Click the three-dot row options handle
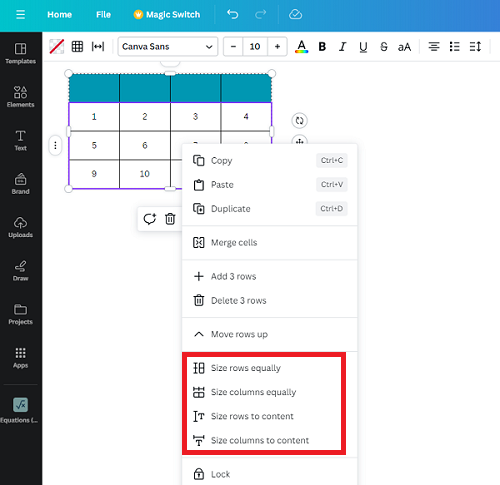The height and width of the screenshot is (485, 500). tap(55, 145)
